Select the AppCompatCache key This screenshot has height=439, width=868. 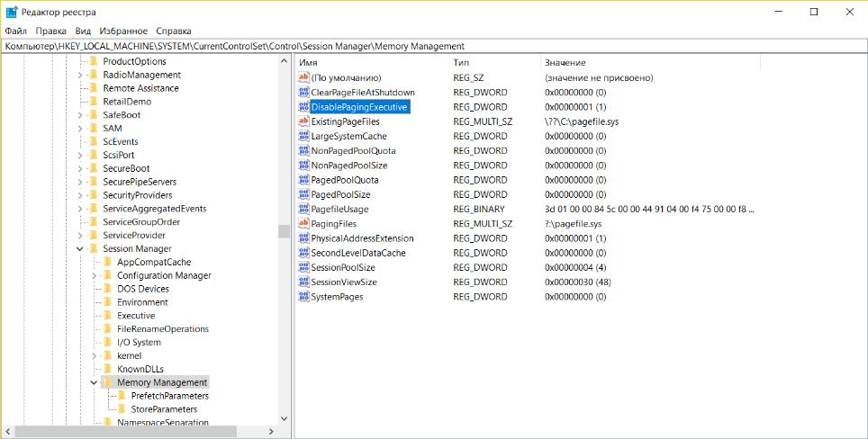(x=154, y=262)
